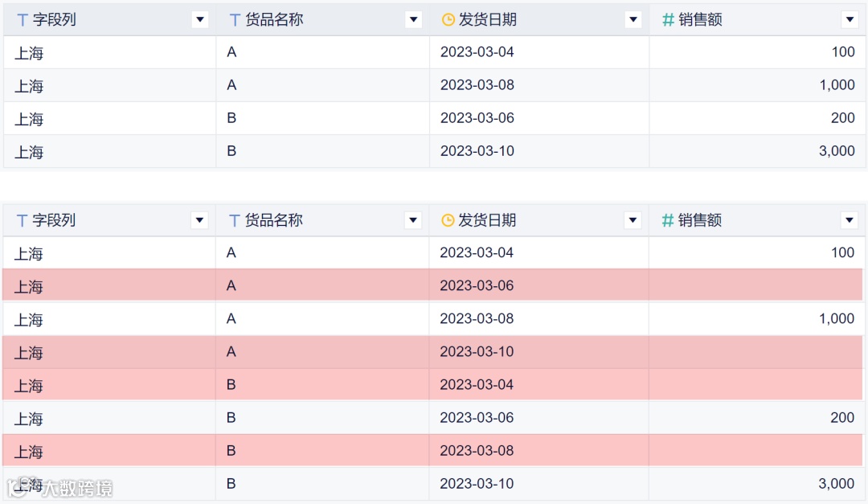Click date 2023-03-06 in the upper table
This screenshot has height=504, width=868.
pyautogui.click(x=477, y=118)
